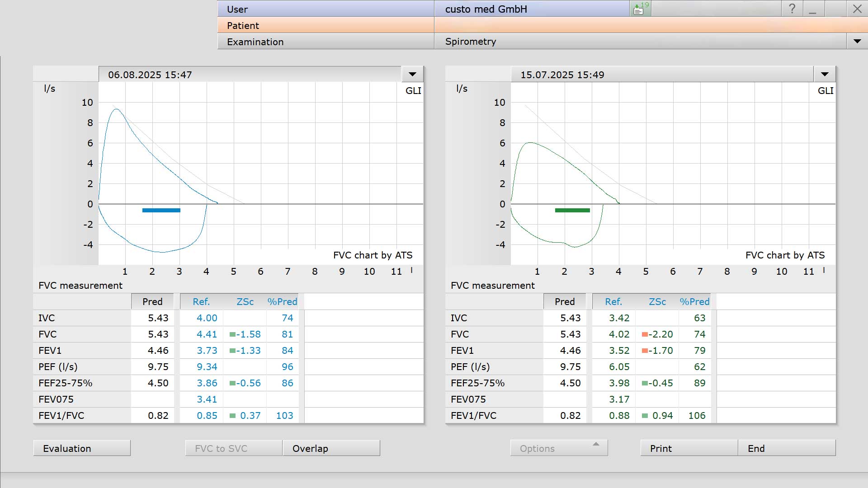Image resolution: width=868 pixels, height=488 pixels.
Task: Click the blue measurement bar in left chart
Action: 161,210
